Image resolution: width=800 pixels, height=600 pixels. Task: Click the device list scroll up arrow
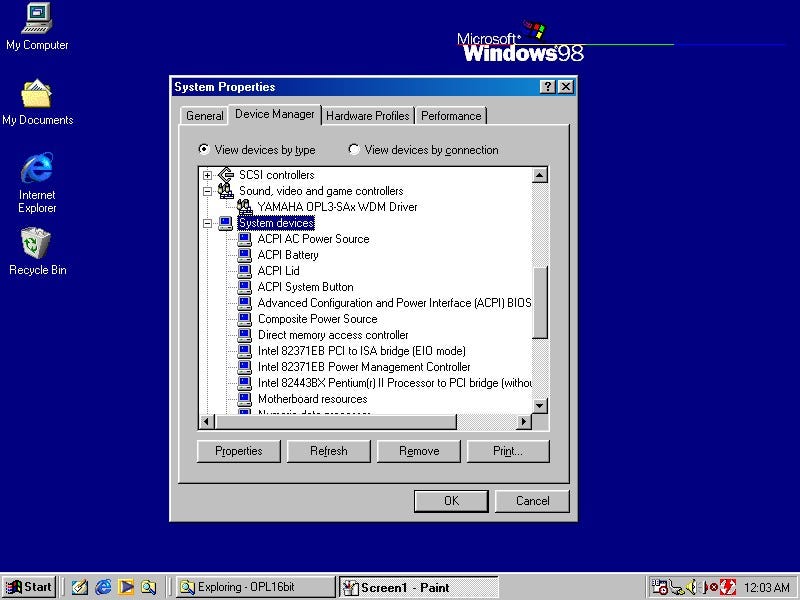click(x=540, y=175)
